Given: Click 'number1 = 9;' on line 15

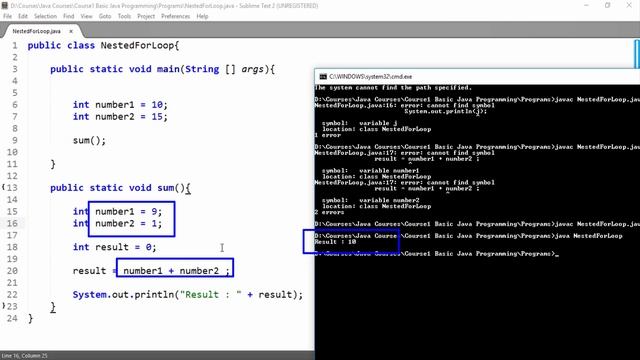Looking at the screenshot, I should [x=129, y=211].
